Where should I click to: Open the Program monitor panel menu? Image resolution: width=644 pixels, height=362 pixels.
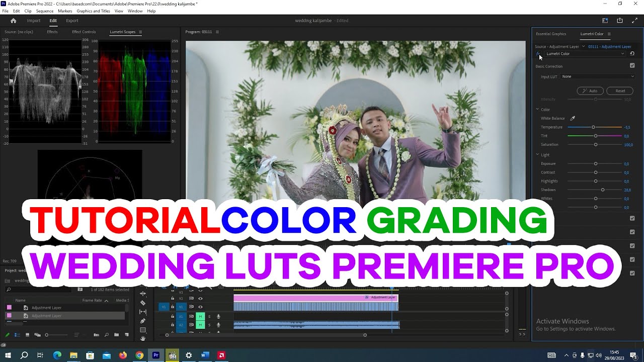(x=217, y=32)
